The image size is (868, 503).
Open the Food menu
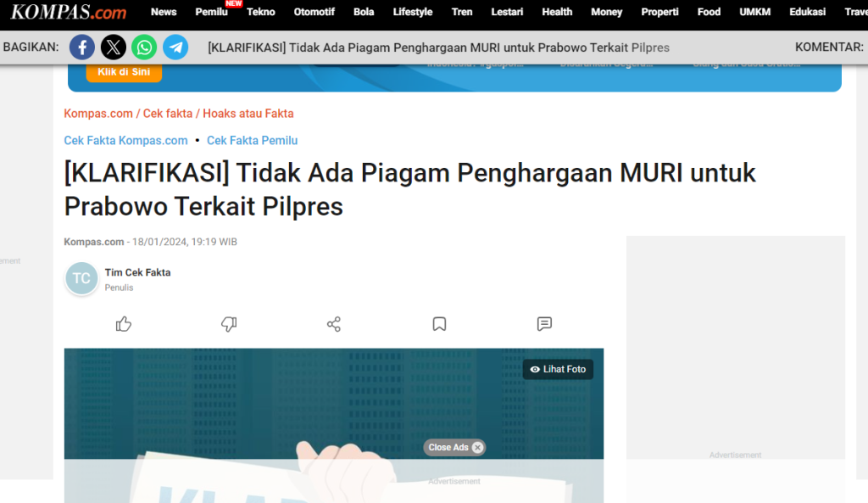coord(709,12)
